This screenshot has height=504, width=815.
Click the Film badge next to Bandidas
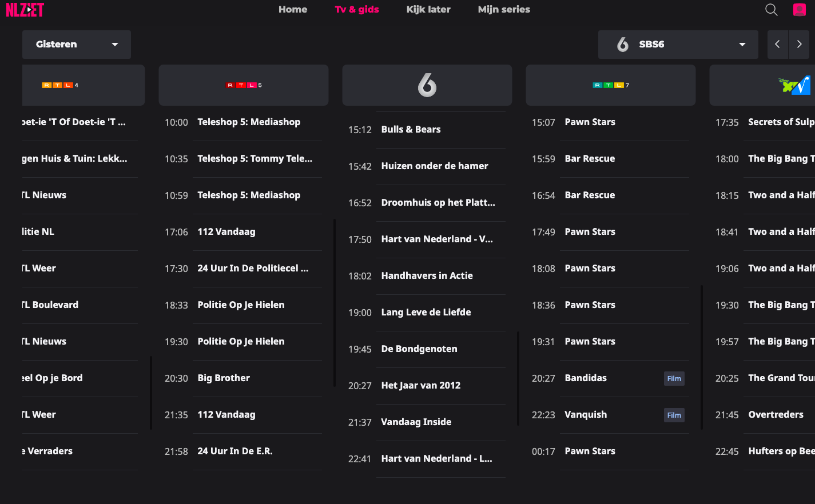[674, 378]
